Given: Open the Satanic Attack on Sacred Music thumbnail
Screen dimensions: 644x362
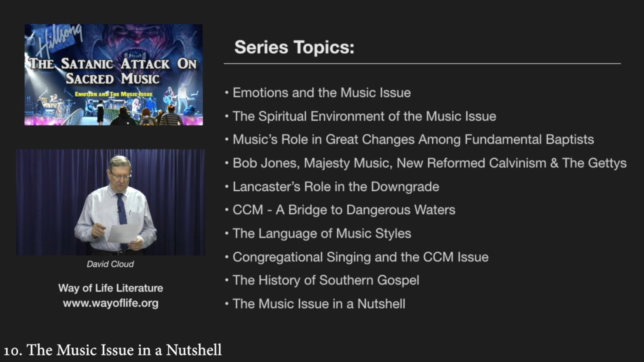Looking at the screenshot, I should [114, 75].
